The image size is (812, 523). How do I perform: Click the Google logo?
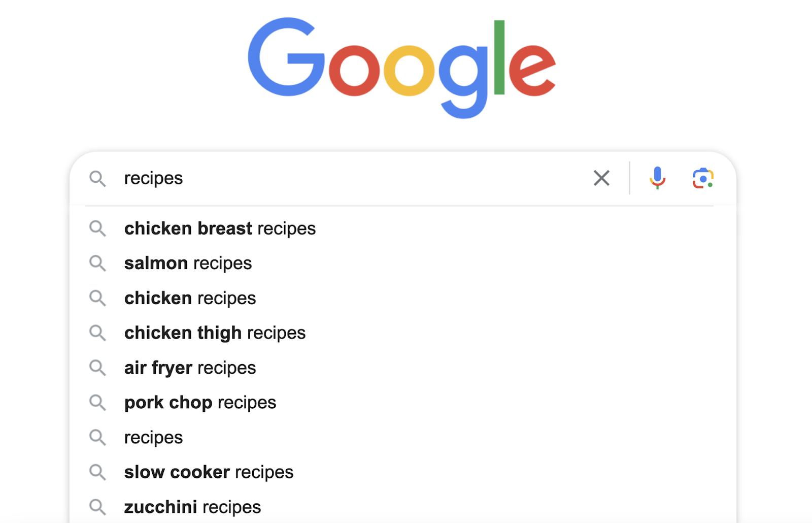coord(401,66)
